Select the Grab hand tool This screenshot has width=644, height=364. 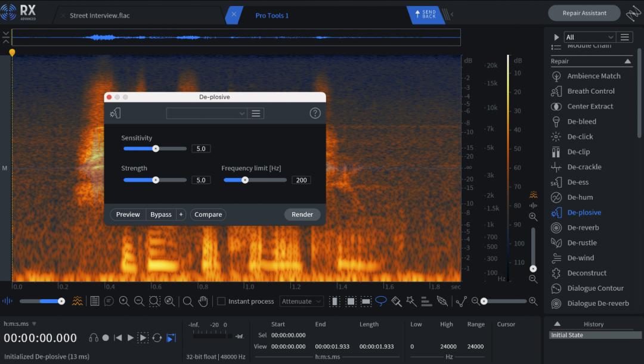[203, 301]
